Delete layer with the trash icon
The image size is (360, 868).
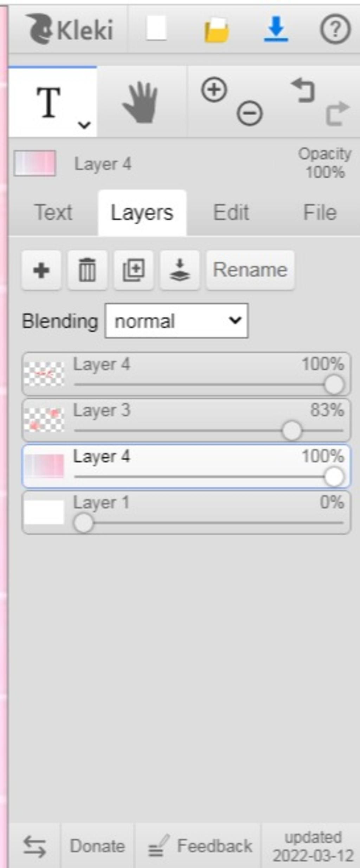click(87, 270)
